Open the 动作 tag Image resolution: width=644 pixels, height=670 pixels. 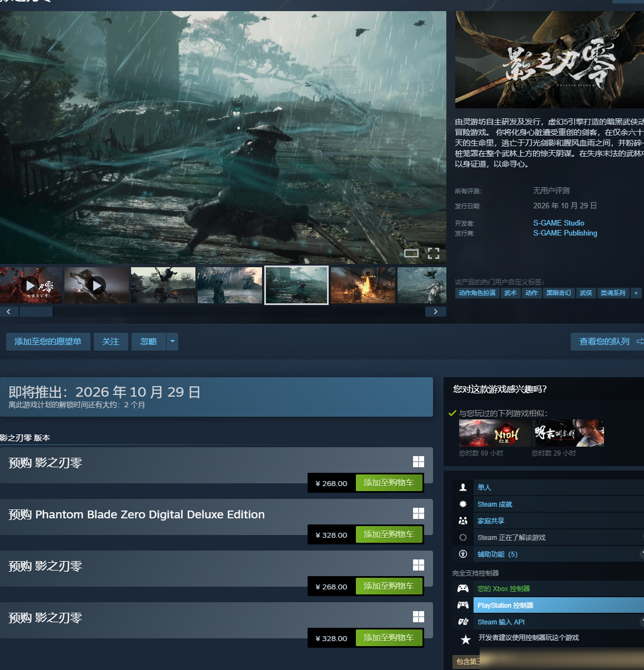tap(532, 293)
